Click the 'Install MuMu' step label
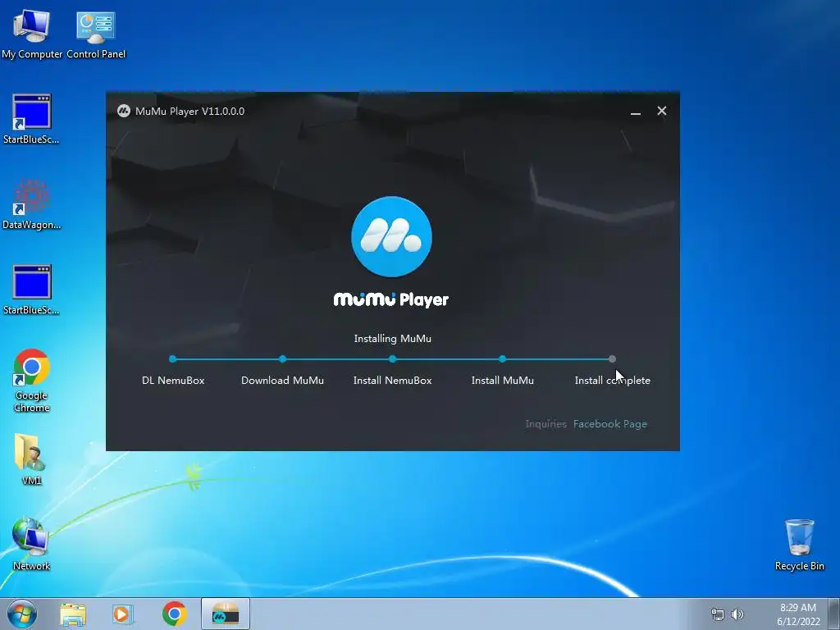The image size is (840, 630). 503,381
